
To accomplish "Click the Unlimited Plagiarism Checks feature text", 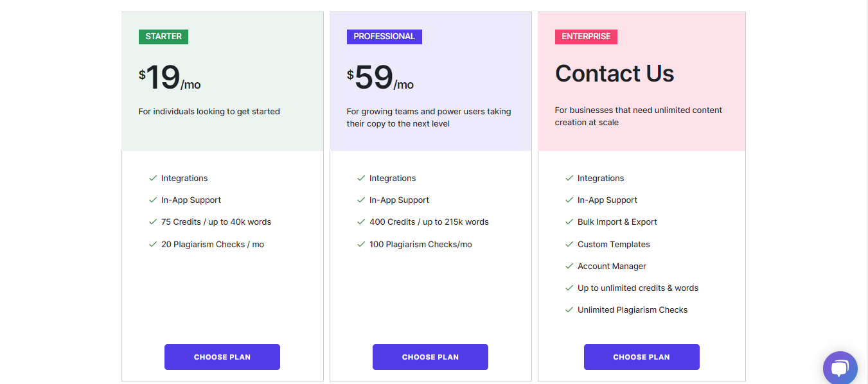I will (632, 310).
